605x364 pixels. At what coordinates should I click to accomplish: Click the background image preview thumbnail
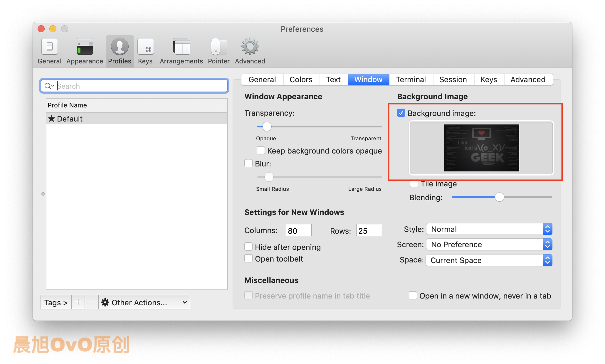click(481, 148)
